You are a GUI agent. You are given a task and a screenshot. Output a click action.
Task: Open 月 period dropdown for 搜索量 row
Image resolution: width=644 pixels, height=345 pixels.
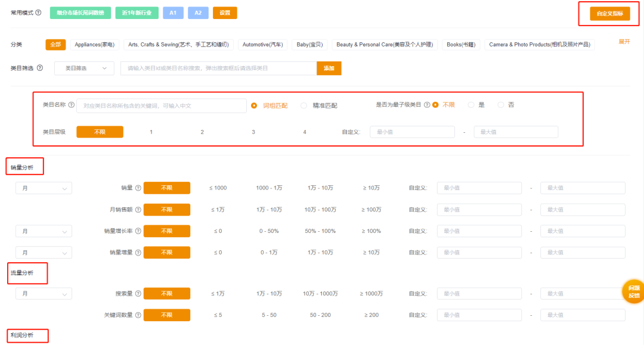44,294
